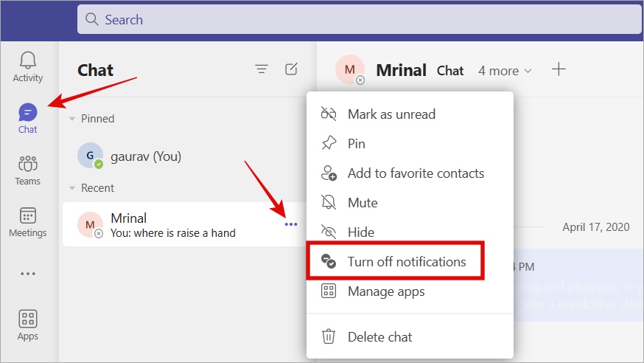
Task: Click the filter chats icon
Action: tap(262, 69)
